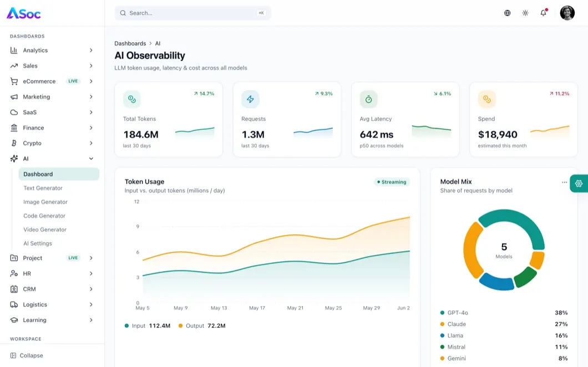This screenshot has height=367, width=588.
Task: Expand the Finance chevron
Action: (91, 128)
